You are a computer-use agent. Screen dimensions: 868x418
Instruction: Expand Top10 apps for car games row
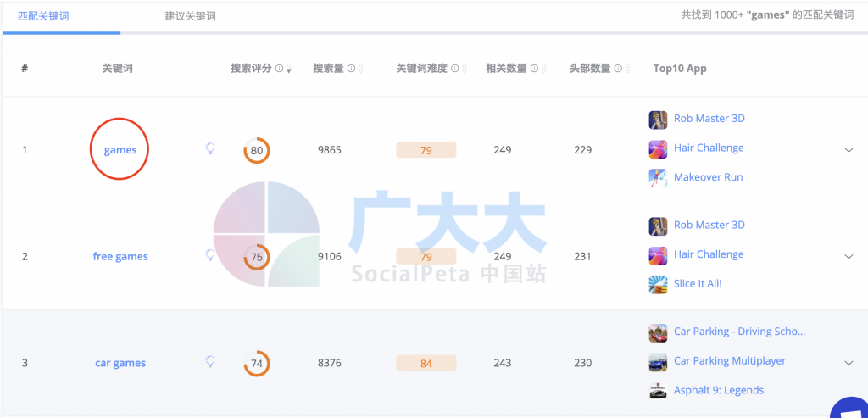(x=849, y=363)
